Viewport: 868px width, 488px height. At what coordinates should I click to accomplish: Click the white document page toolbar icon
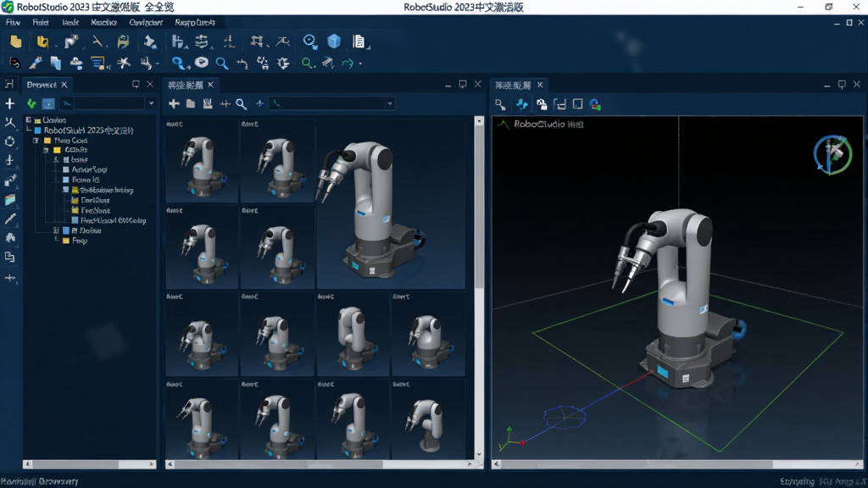tap(359, 42)
